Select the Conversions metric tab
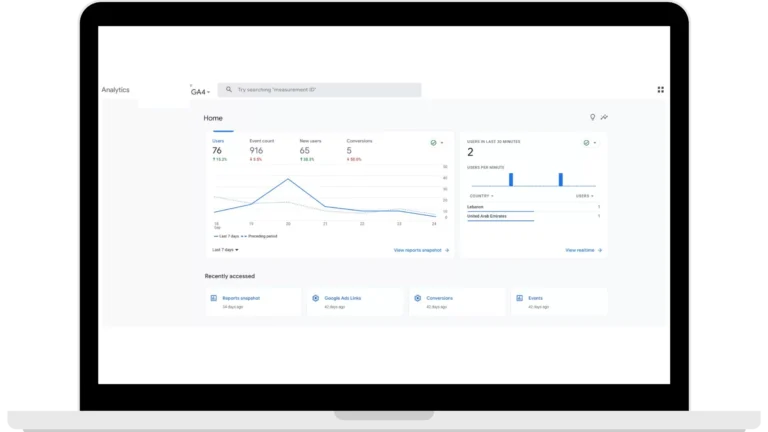The image size is (768, 432). pos(359,150)
